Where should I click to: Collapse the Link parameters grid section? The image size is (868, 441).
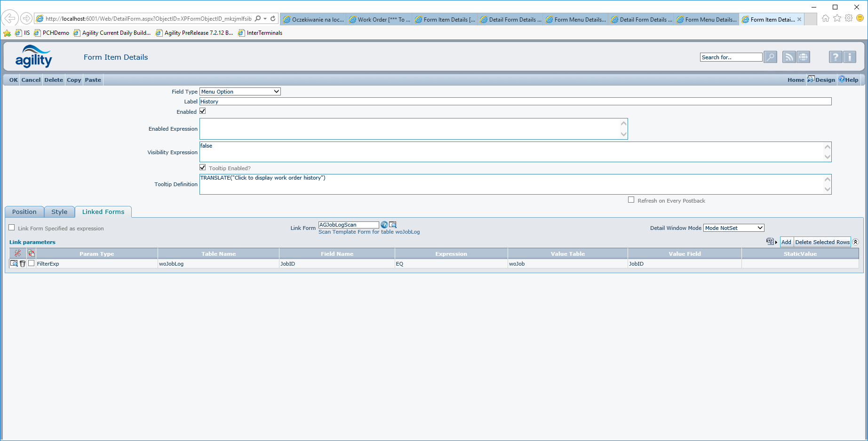tap(856, 242)
